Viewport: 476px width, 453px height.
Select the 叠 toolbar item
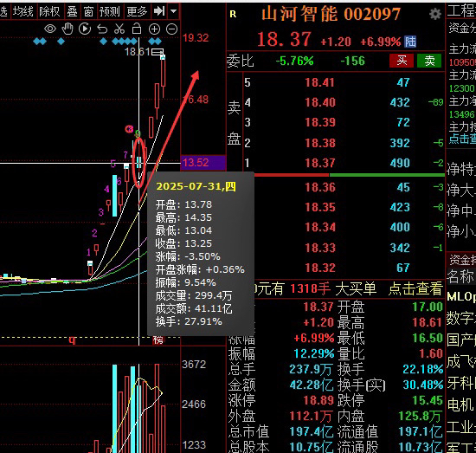point(72,12)
